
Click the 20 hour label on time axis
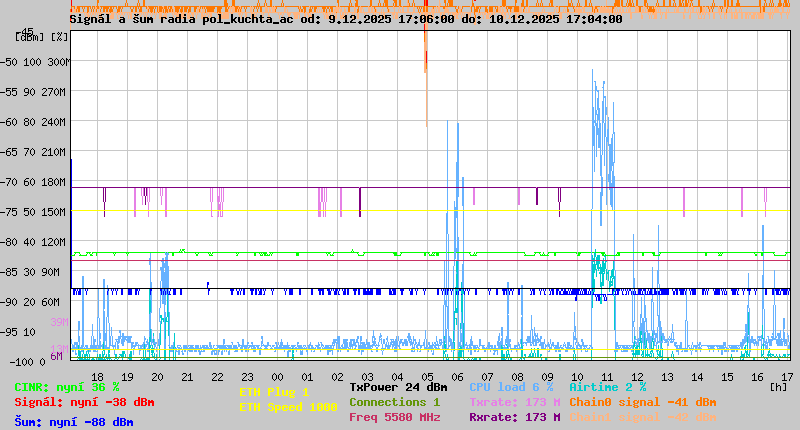pos(157,376)
